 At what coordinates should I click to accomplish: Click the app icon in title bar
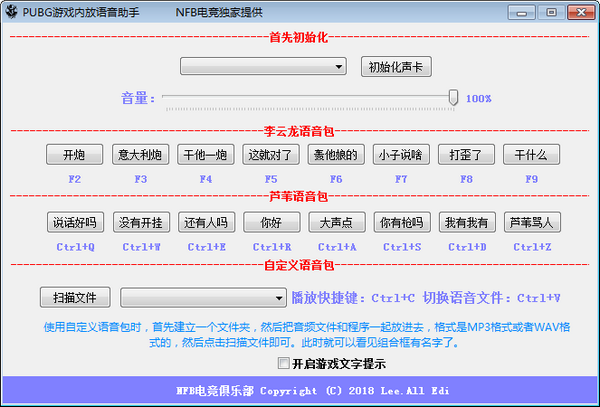coord(11,12)
